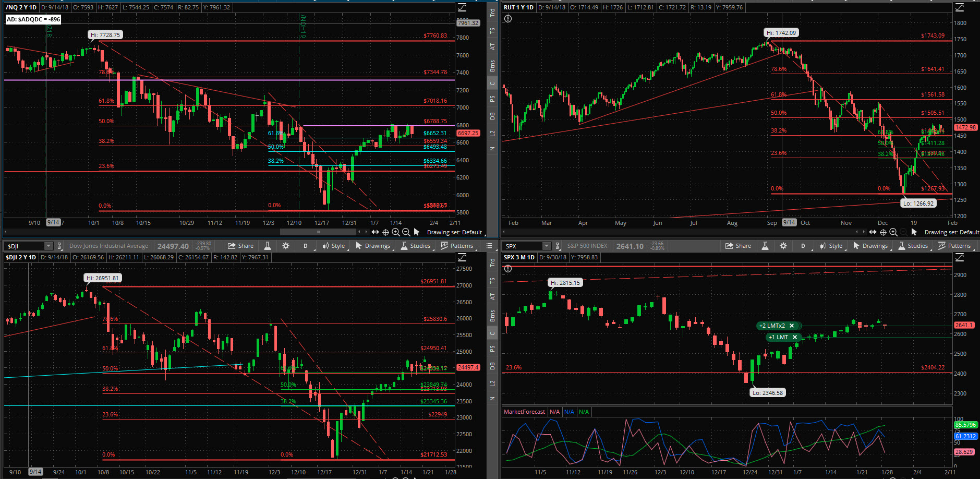Open the Trd side tab beside the /NQ chart
The height and width of the screenshot is (479, 980).
[492, 13]
